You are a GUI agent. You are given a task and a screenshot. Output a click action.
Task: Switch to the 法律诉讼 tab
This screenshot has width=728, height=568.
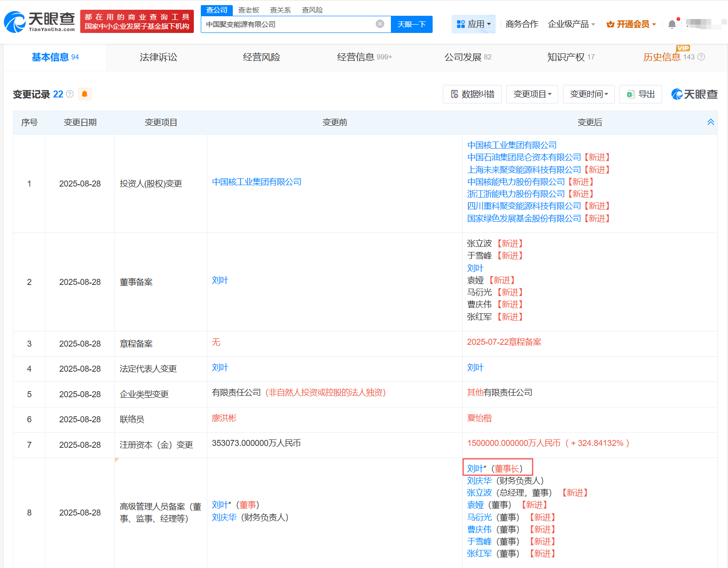coord(159,57)
